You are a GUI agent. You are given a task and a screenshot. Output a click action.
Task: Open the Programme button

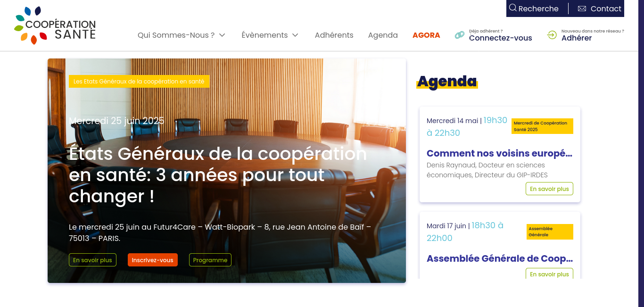click(x=210, y=260)
